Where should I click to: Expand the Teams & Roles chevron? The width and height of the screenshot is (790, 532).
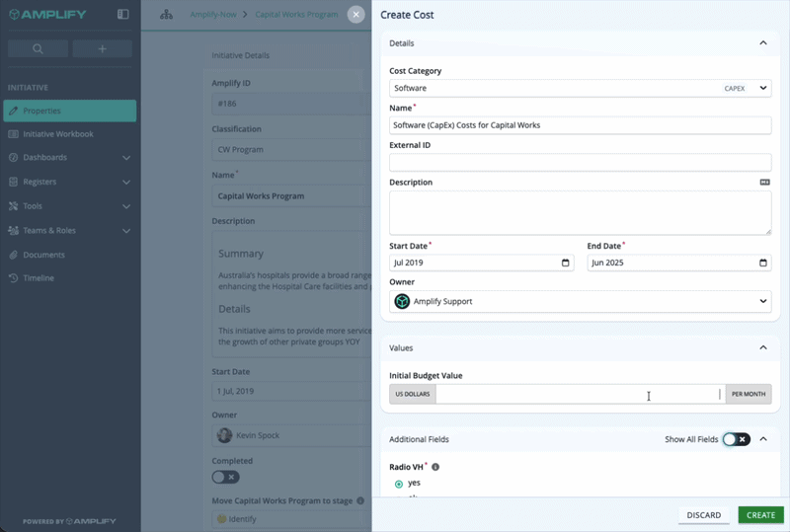(x=126, y=231)
